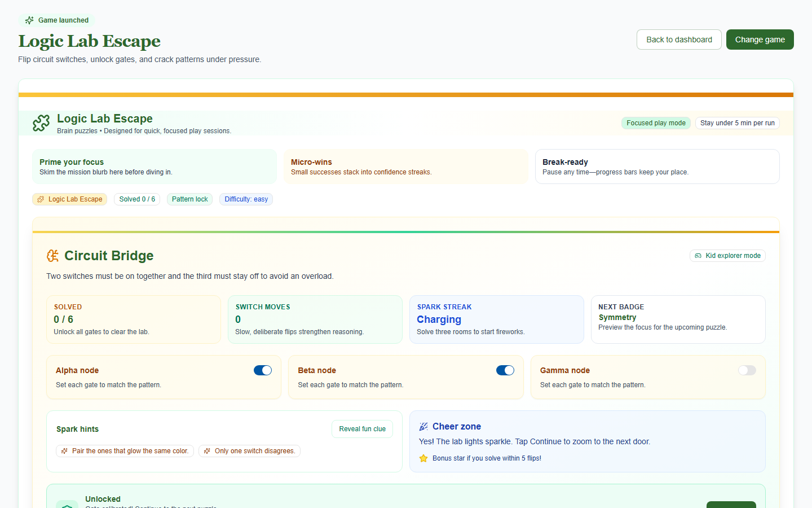Select the Pattern lock tag
812x508 pixels.
click(x=189, y=199)
